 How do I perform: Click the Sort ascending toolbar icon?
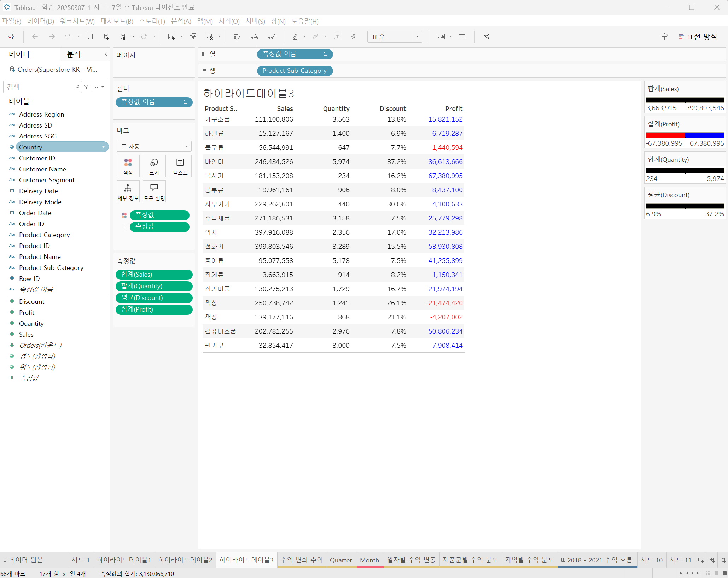tap(254, 36)
